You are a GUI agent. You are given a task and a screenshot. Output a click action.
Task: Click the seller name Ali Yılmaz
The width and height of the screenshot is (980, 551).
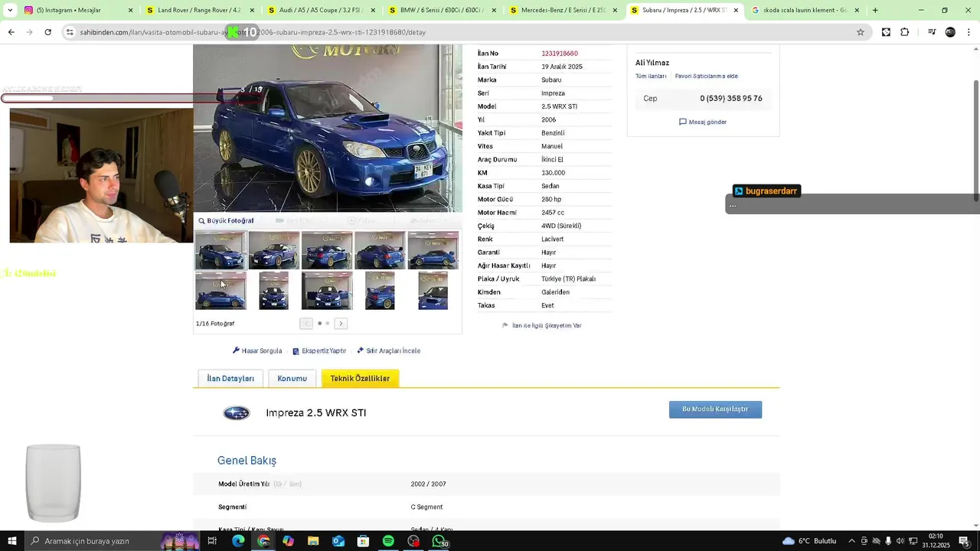click(x=652, y=63)
